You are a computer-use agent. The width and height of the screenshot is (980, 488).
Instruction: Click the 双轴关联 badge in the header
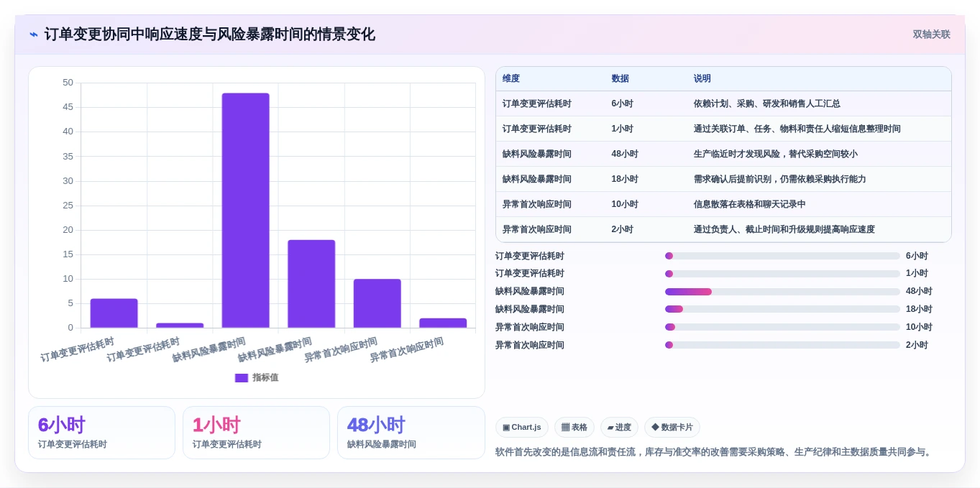click(x=931, y=34)
